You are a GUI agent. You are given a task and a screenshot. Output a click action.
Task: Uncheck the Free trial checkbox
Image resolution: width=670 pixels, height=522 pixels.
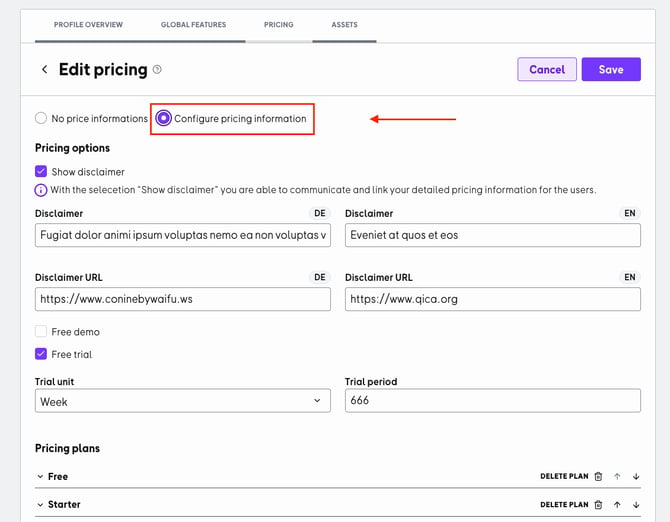point(41,354)
